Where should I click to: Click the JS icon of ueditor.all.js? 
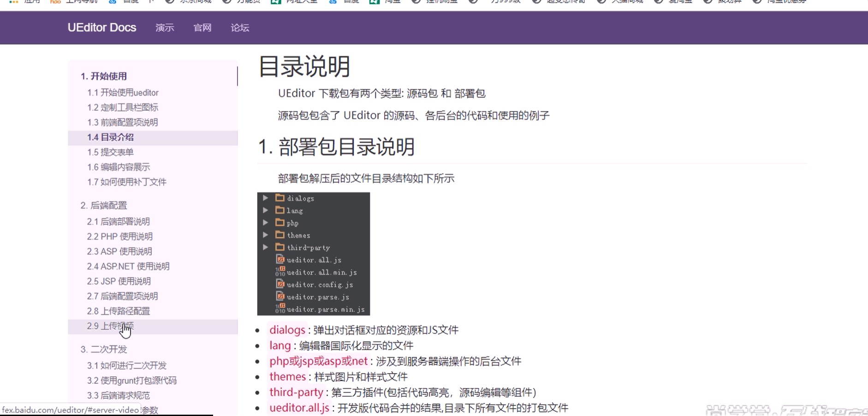click(x=280, y=259)
